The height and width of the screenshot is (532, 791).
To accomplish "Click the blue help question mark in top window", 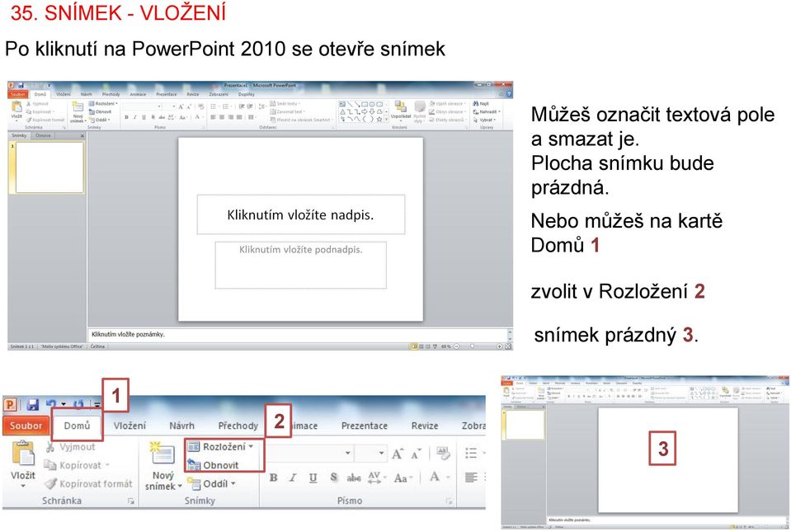I will coord(508,94).
